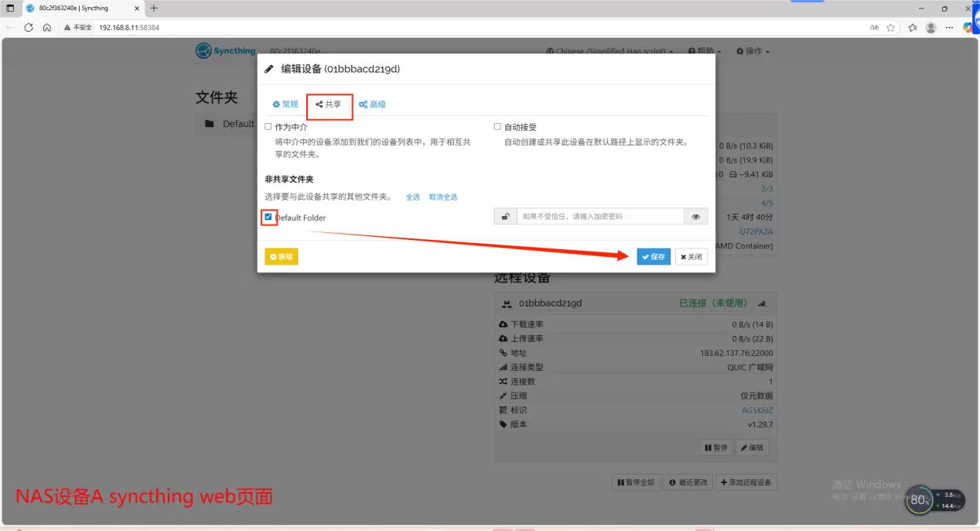Enable the 作为中介 (introducer) checkbox
Screen dimensions: 980x531
point(268,126)
